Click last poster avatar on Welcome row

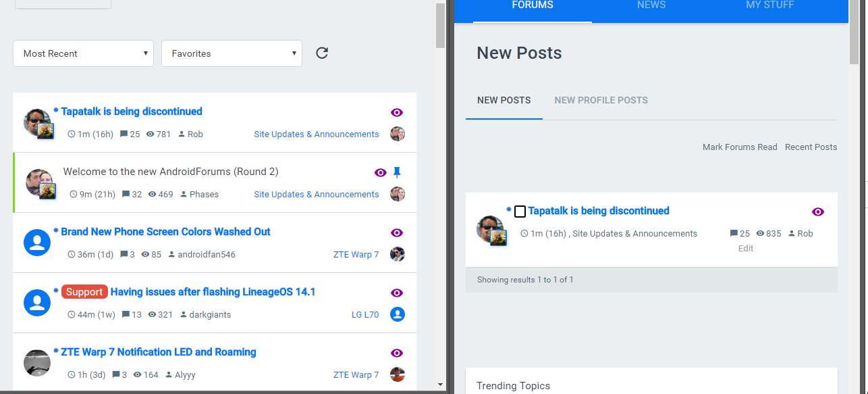pyautogui.click(x=398, y=194)
